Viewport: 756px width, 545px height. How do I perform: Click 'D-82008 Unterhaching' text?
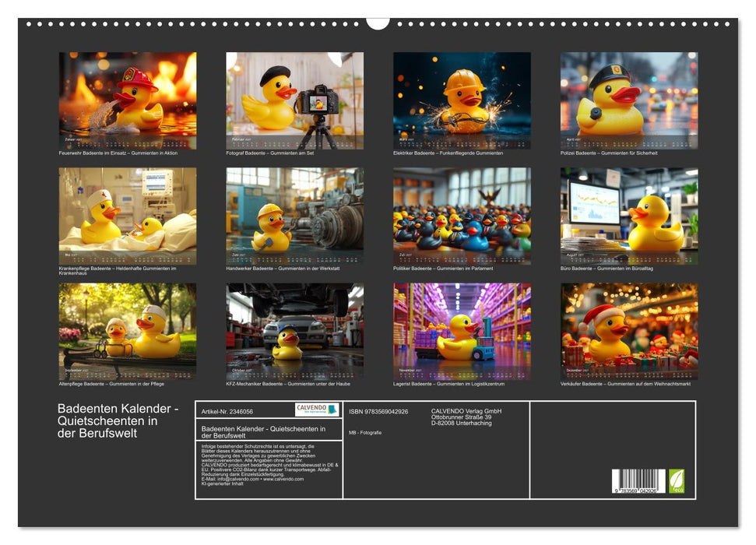(462, 423)
